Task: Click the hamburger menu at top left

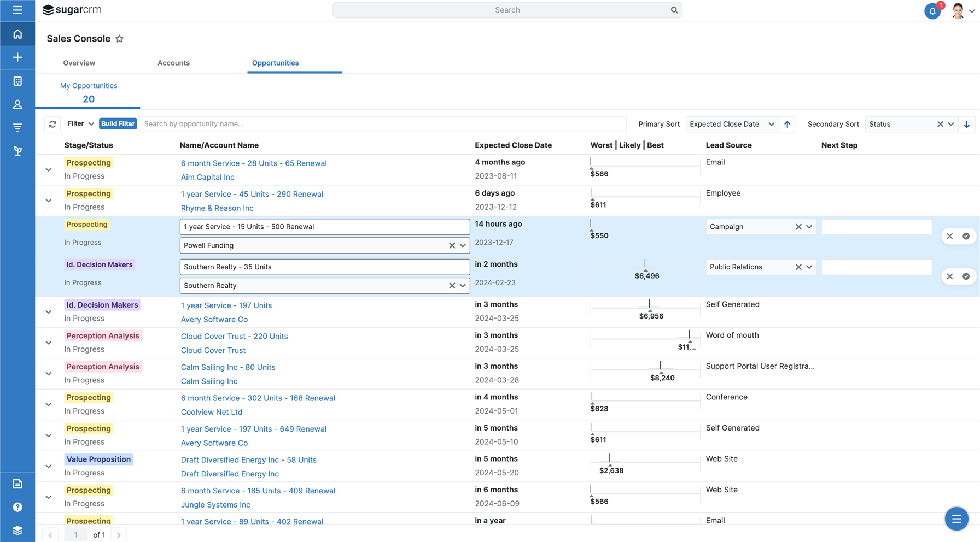Action: pyautogui.click(x=16, y=10)
